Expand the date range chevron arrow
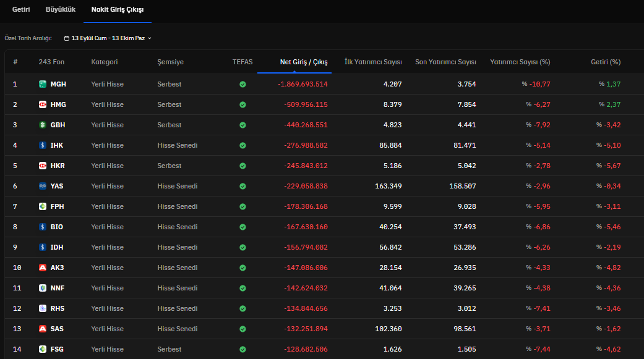644x359 pixels. tap(150, 38)
